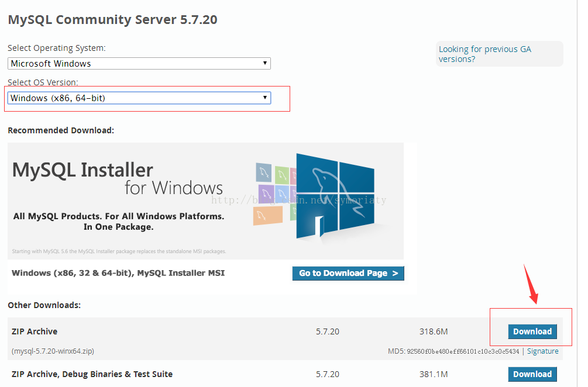588x387 pixels.
Task: Open the Select Operating System dropdown
Action: [x=139, y=63]
